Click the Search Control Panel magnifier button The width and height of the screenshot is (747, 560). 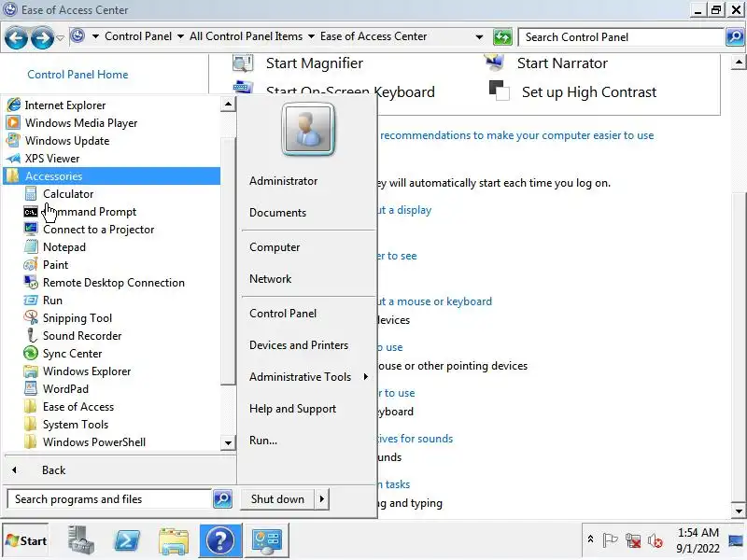tap(734, 37)
